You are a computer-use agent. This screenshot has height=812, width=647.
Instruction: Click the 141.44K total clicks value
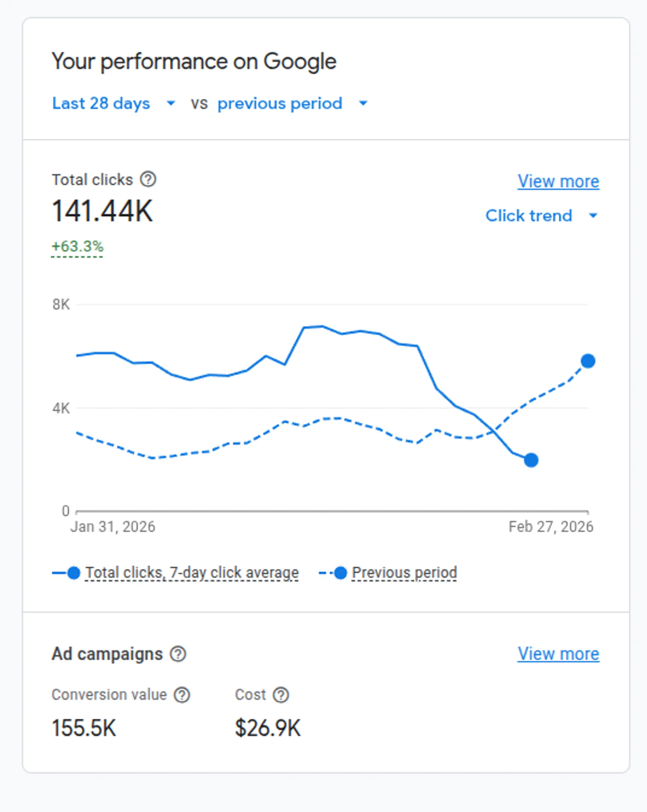point(102,211)
